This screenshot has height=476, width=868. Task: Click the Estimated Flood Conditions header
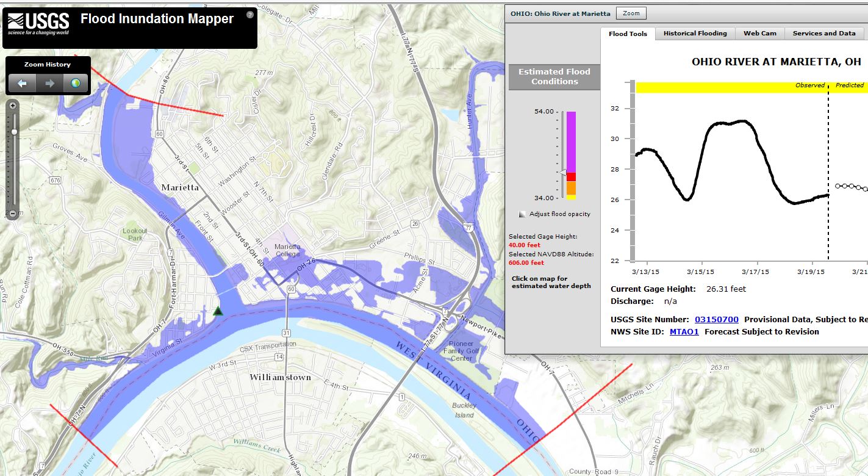(x=554, y=76)
